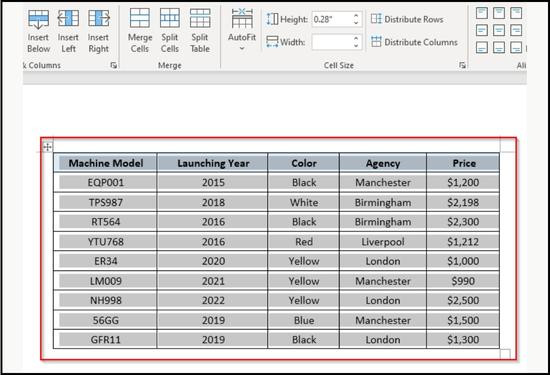550x375 pixels.
Task: Select Align Top Center icon
Action: click(x=499, y=13)
